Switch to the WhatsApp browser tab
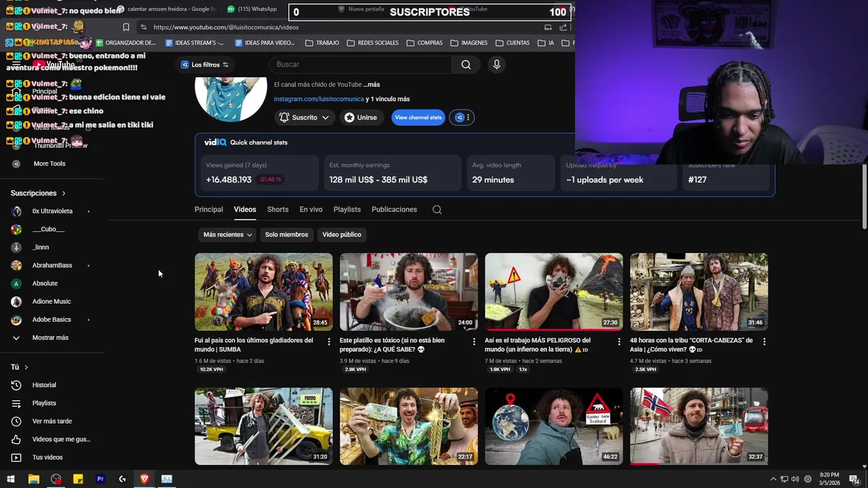Viewport: 868px width, 488px height. (252, 9)
